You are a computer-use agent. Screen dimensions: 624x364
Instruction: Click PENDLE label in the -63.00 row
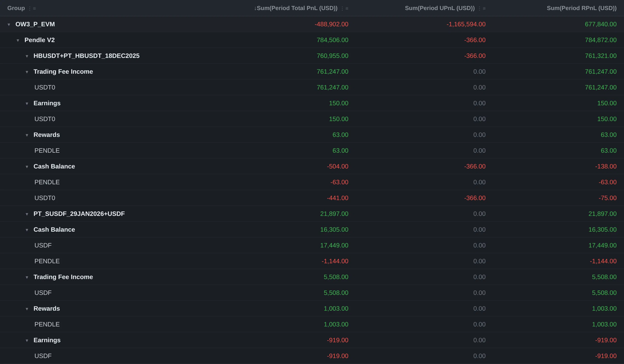(x=47, y=182)
